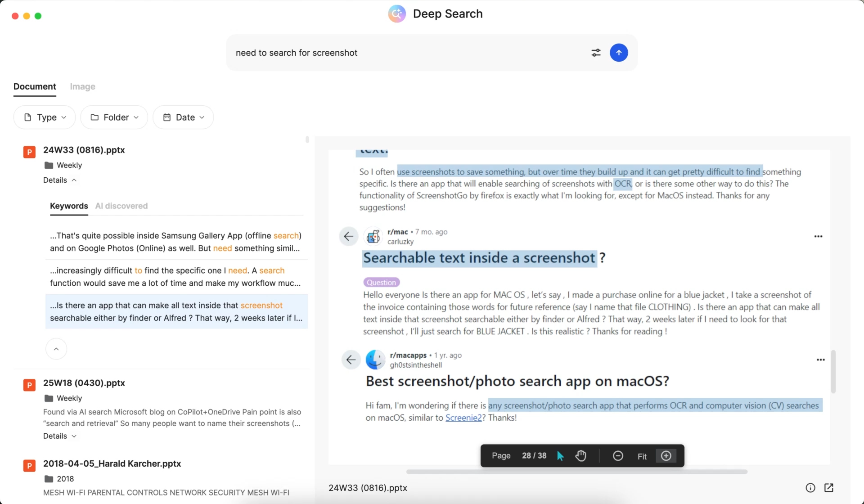The width and height of the screenshot is (864, 504).
Task: Click the horizontal preview scrollbar
Action: click(x=576, y=472)
